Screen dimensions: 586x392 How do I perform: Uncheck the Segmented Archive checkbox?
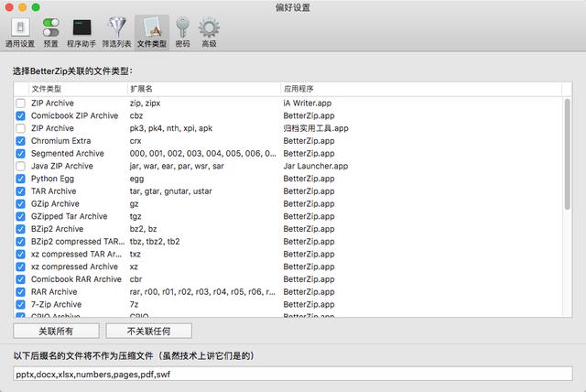20,154
